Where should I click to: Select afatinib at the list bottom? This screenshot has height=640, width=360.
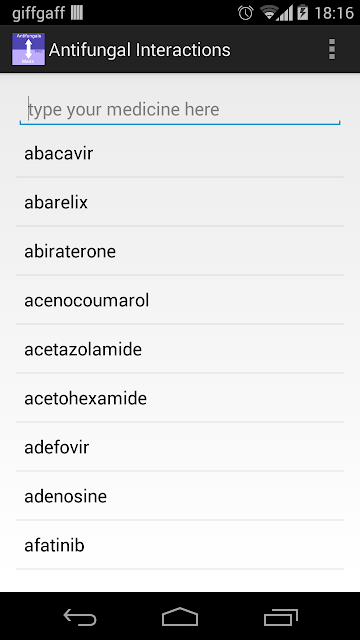[180, 545]
